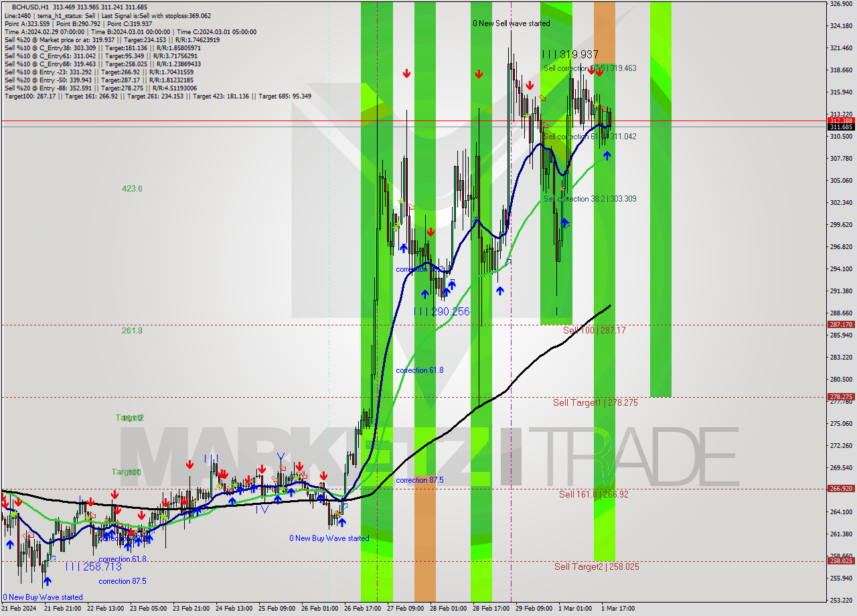Viewport: 857px width, 616px height.
Task: Select the '25 Feb 09:00' time label
Action: pyautogui.click(x=277, y=609)
